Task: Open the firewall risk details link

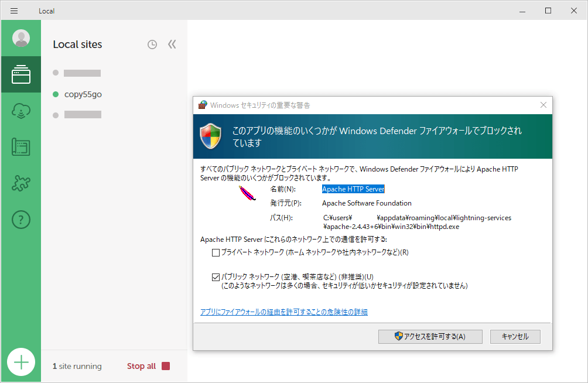Action: [284, 312]
